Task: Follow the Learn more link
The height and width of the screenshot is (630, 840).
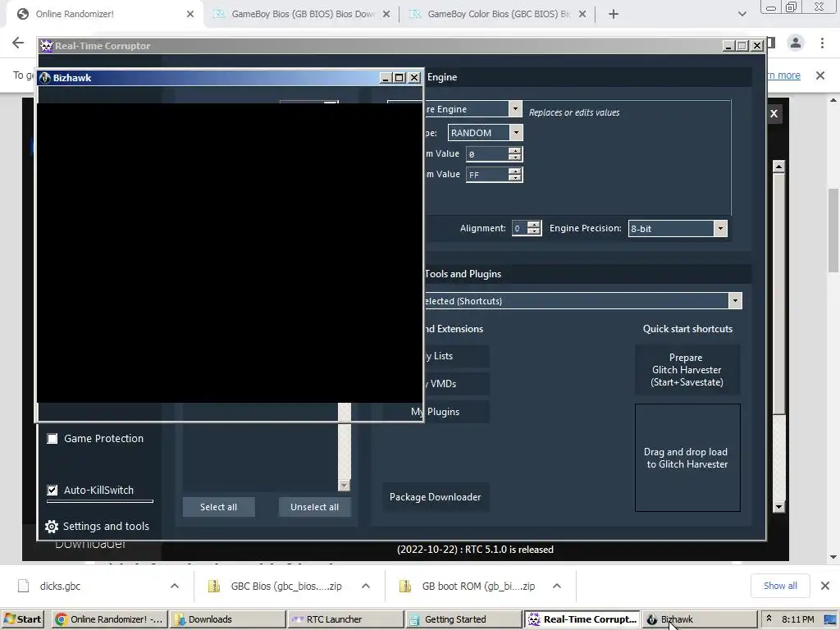Action: [783, 75]
